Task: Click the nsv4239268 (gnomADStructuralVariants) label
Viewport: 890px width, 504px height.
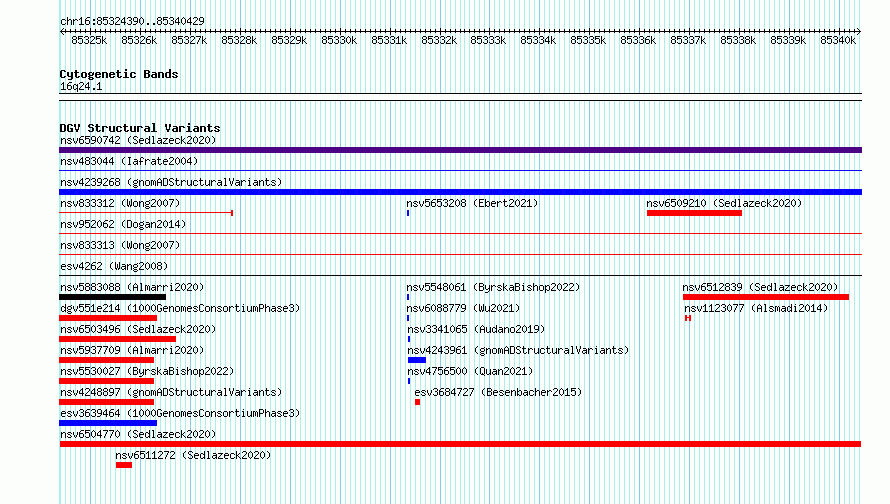Action: point(171,182)
